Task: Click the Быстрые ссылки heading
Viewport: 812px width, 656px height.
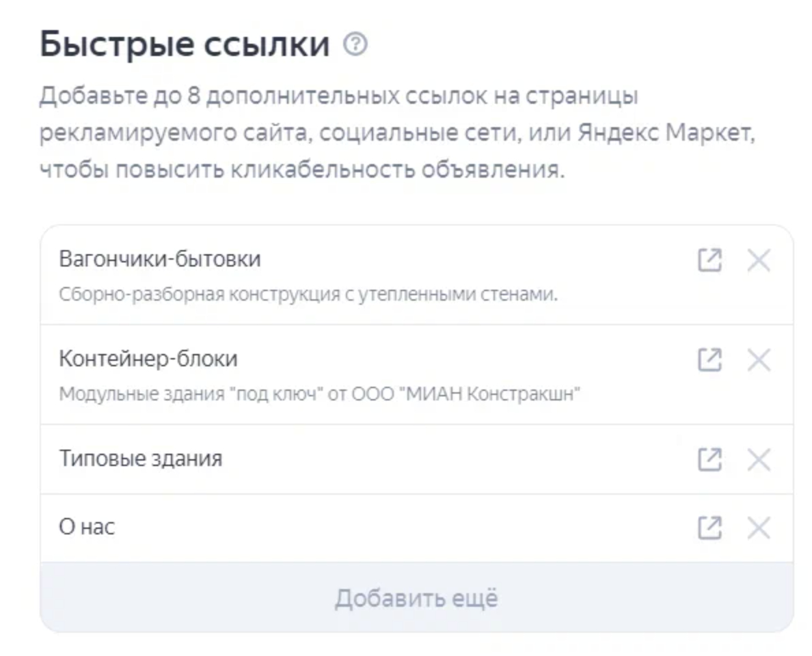Action: tap(185, 45)
